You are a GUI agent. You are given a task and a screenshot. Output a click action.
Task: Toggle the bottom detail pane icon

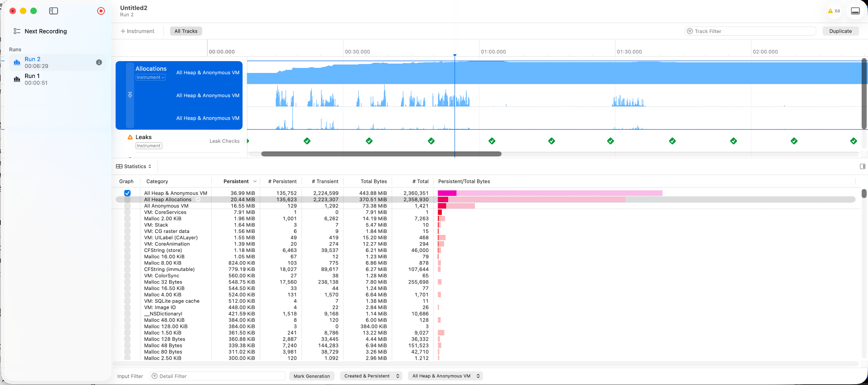click(855, 11)
